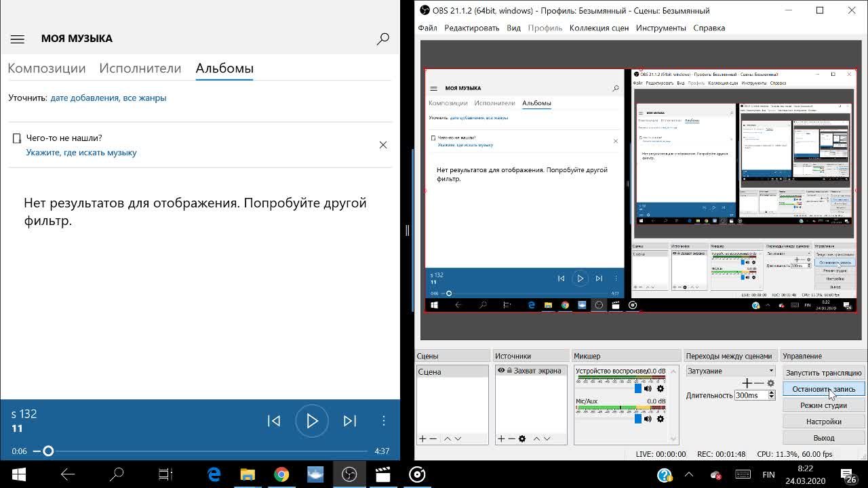Open search in the music app
Image resolution: width=868 pixels, height=488 pixels.
coord(383,39)
